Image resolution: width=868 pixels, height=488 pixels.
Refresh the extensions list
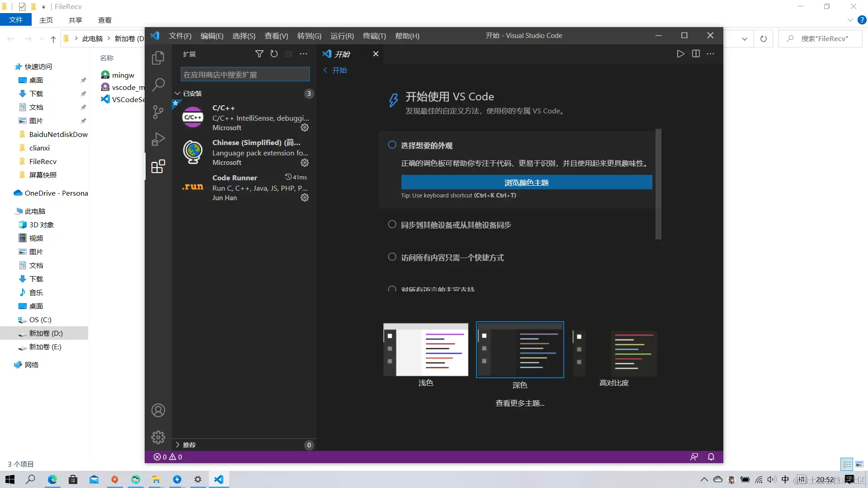pyautogui.click(x=274, y=54)
